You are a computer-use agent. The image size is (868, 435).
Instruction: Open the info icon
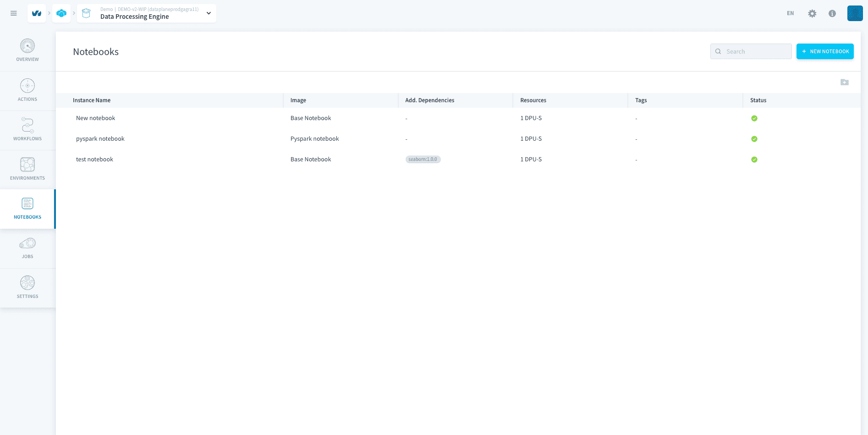tap(832, 13)
